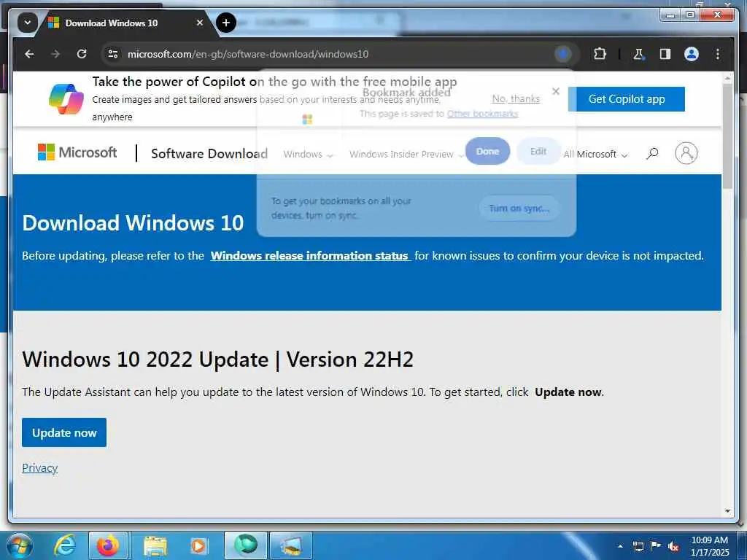Viewport: 747px width, 560px height.
Task: Open Windows release information status link
Action: 309,256
